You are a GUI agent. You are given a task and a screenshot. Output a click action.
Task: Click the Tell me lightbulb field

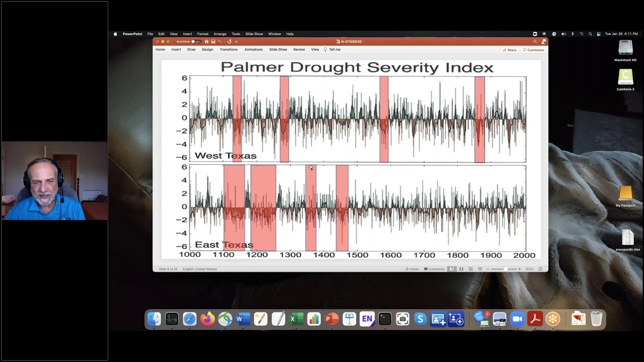coord(332,50)
